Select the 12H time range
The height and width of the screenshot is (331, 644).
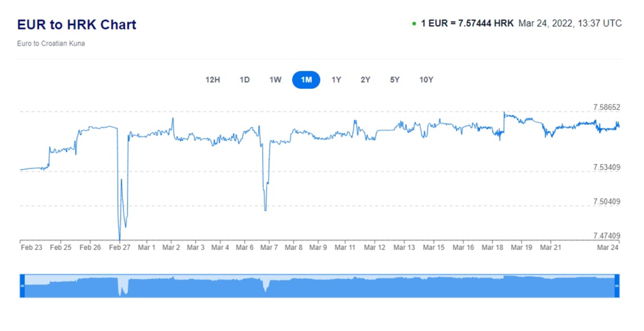(x=213, y=80)
